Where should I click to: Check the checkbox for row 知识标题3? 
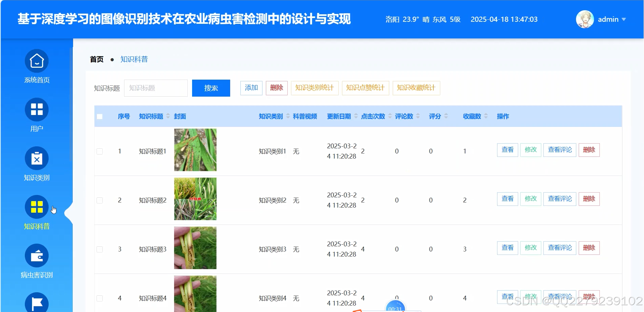tap(100, 249)
